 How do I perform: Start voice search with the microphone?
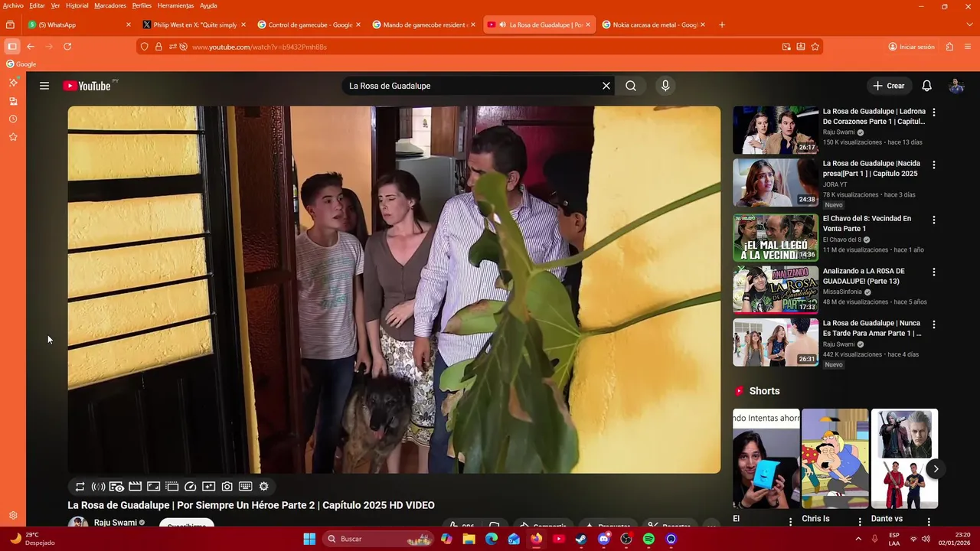click(665, 86)
